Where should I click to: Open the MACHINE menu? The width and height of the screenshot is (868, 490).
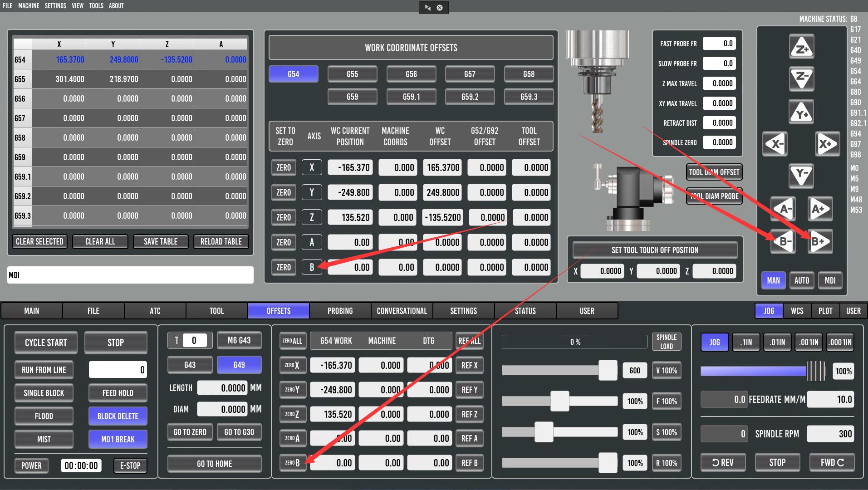[29, 6]
